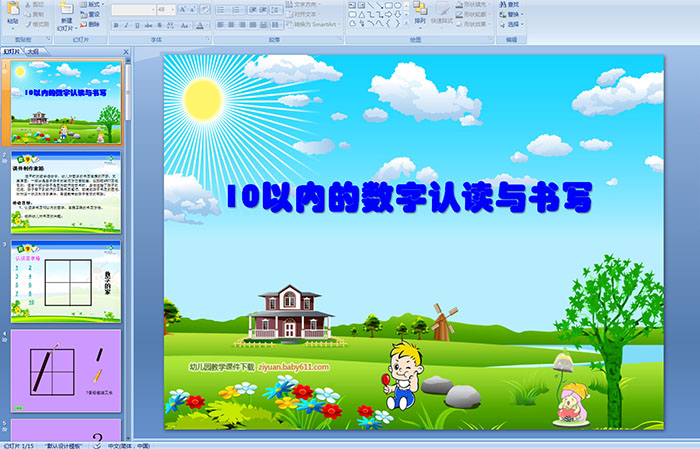
Task: Open the character spacing AV tool
Action: coord(170,25)
